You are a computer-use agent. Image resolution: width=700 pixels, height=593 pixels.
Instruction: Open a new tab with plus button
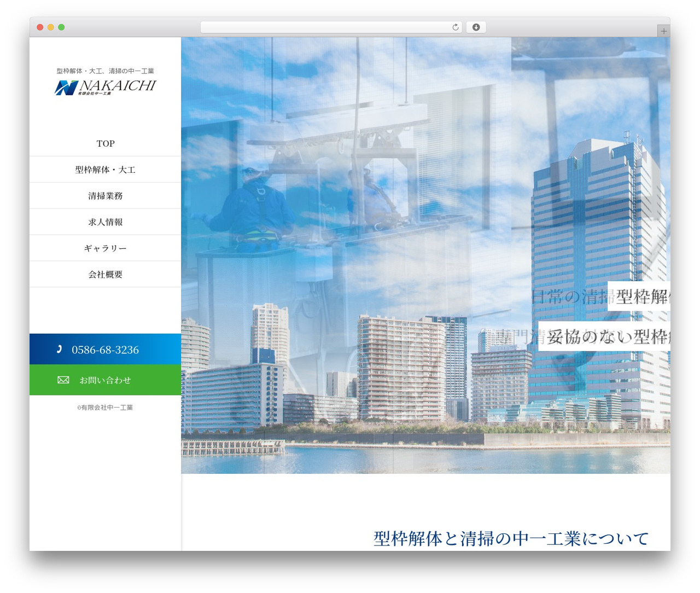click(663, 31)
